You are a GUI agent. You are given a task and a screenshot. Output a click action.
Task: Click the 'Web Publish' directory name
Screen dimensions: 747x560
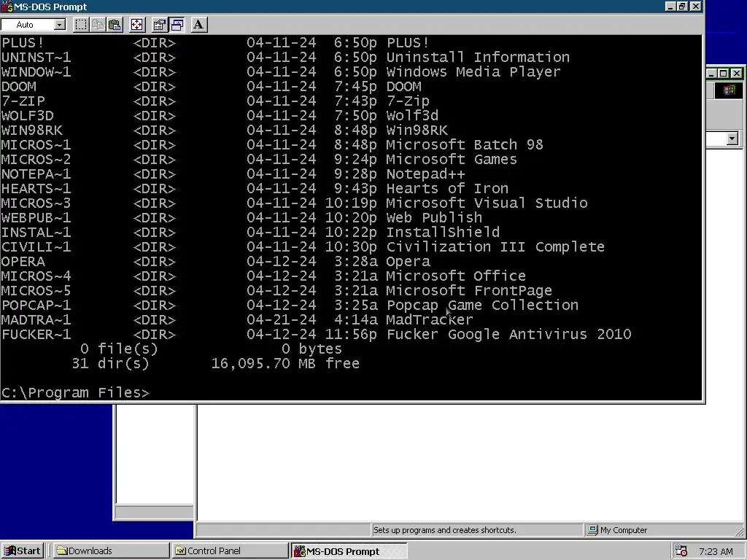pyautogui.click(x=434, y=217)
